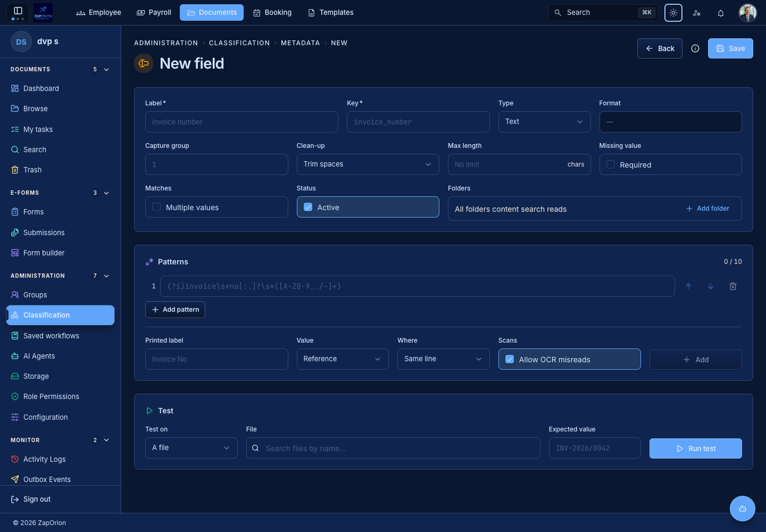
Task: Open Search in sidebar
Action: [60, 149]
